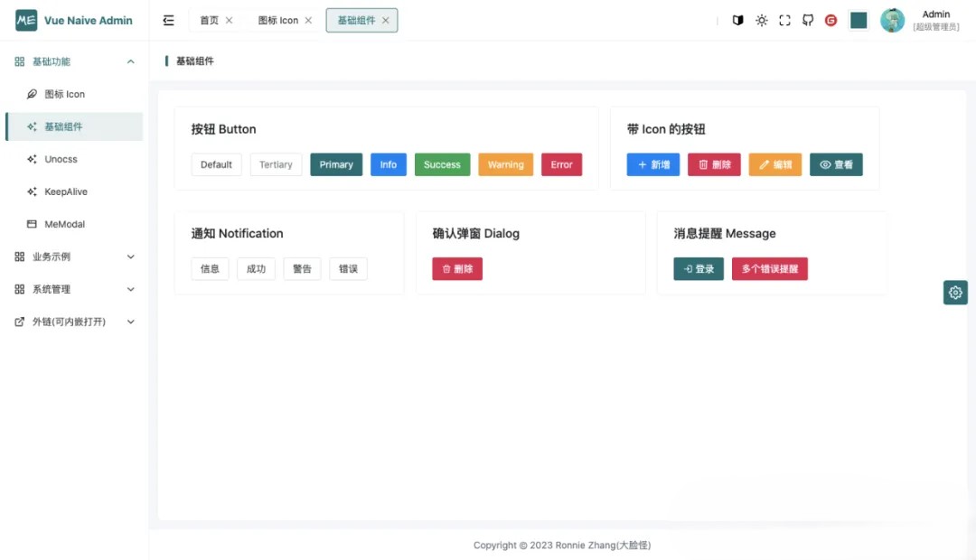Open the teal theme color picker swatch
This screenshot has width=976, height=560.
[859, 21]
